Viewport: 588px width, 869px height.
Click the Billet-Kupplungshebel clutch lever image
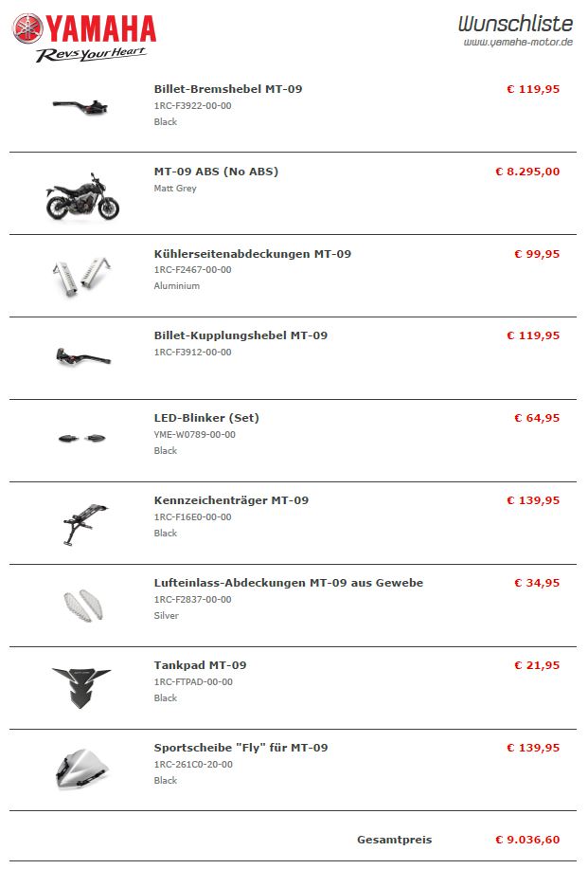(82, 356)
